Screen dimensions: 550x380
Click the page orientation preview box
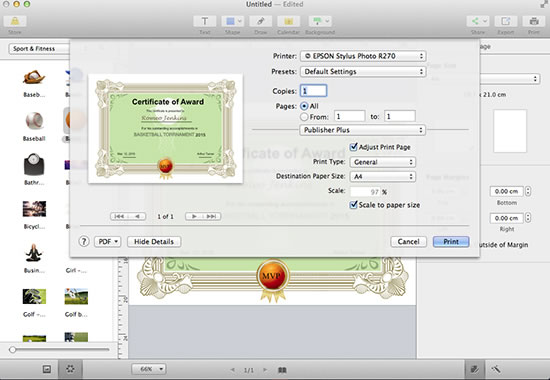tap(510, 131)
